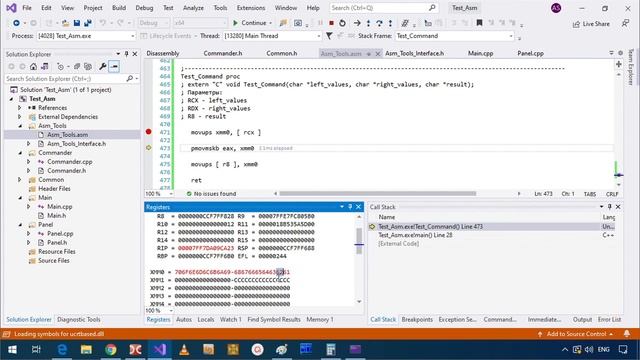640x360 pixels.
Task: Open the Windows Start menu
Action: coord(12,349)
